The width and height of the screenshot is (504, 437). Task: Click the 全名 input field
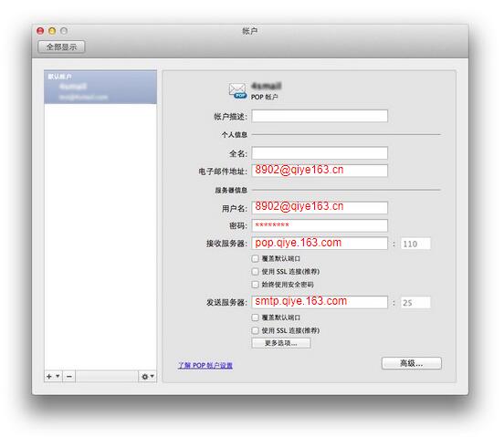tap(320, 153)
